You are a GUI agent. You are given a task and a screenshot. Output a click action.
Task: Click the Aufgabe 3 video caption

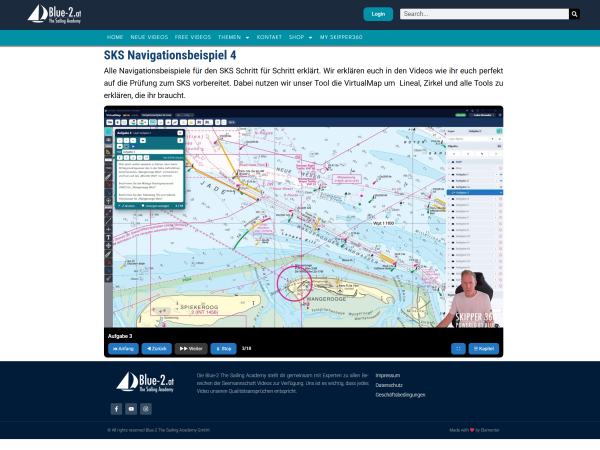(x=120, y=336)
